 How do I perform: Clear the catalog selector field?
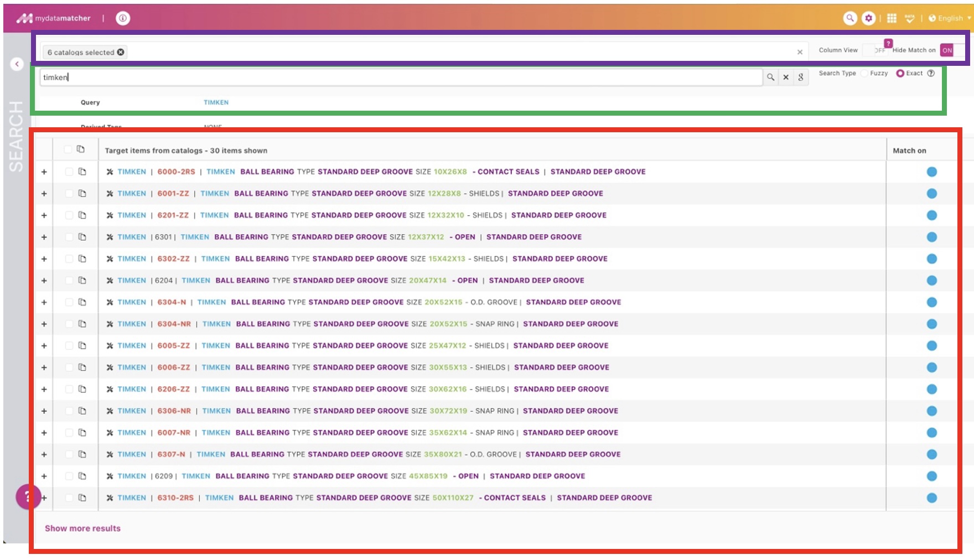coord(800,52)
